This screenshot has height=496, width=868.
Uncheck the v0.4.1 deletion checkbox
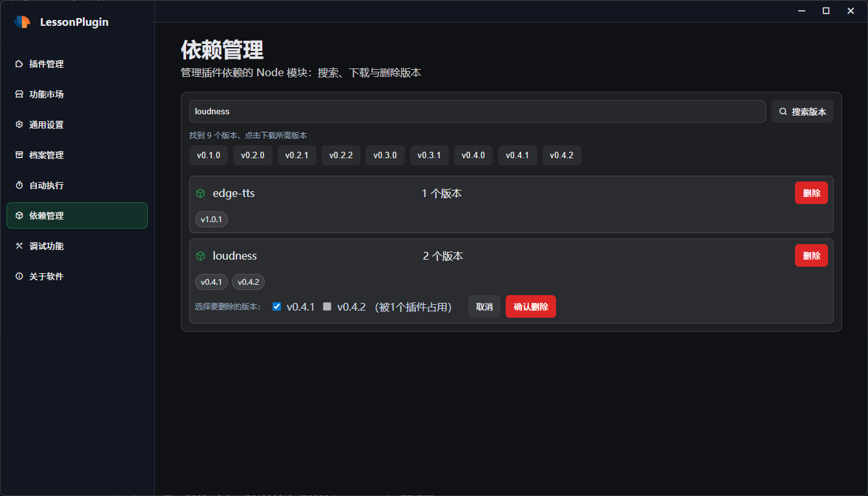point(277,307)
